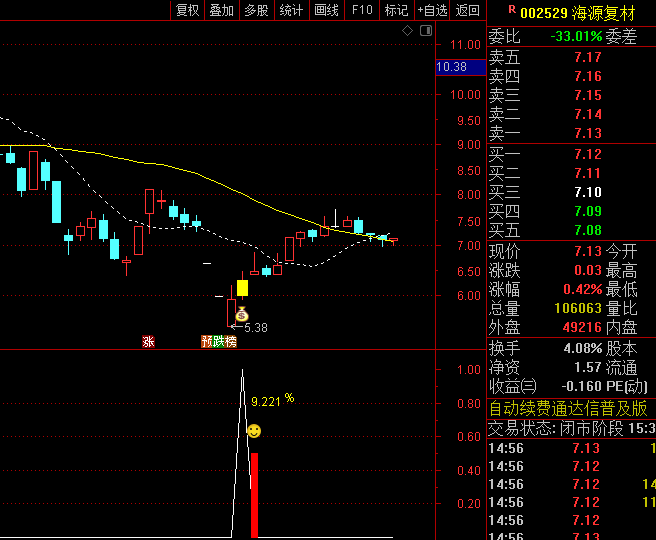Click the 买一 bid price 7.12
This screenshot has height=540, width=656.
click(x=588, y=154)
